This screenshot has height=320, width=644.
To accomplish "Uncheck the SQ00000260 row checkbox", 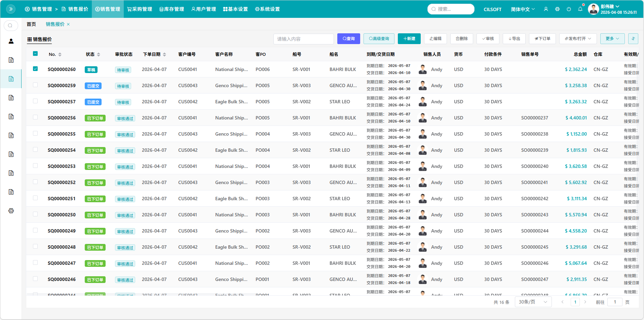I will (x=35, y=69).
